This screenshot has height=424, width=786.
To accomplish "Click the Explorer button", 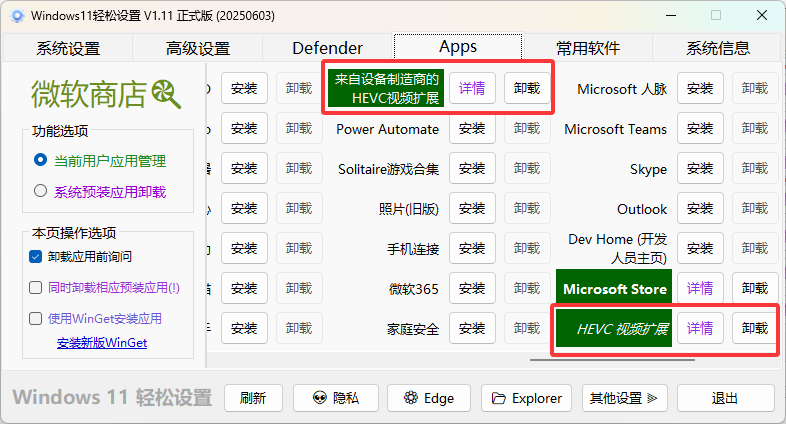I will pos(526,398).
